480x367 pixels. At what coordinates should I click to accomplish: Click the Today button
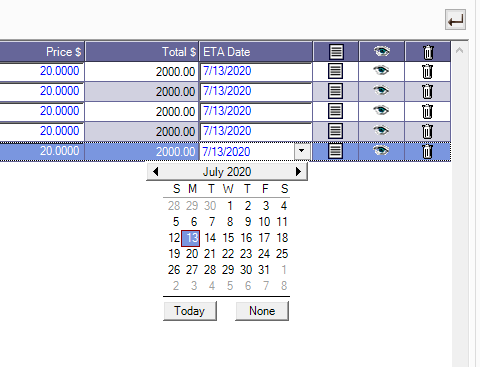coord(190,311)
